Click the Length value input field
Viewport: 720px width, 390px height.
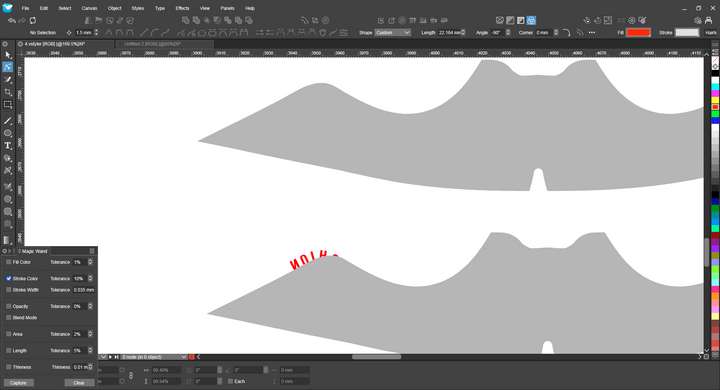coord(450,33)
